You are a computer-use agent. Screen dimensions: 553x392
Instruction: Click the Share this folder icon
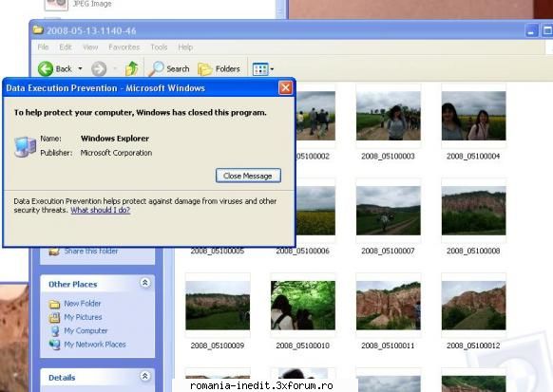54,252
